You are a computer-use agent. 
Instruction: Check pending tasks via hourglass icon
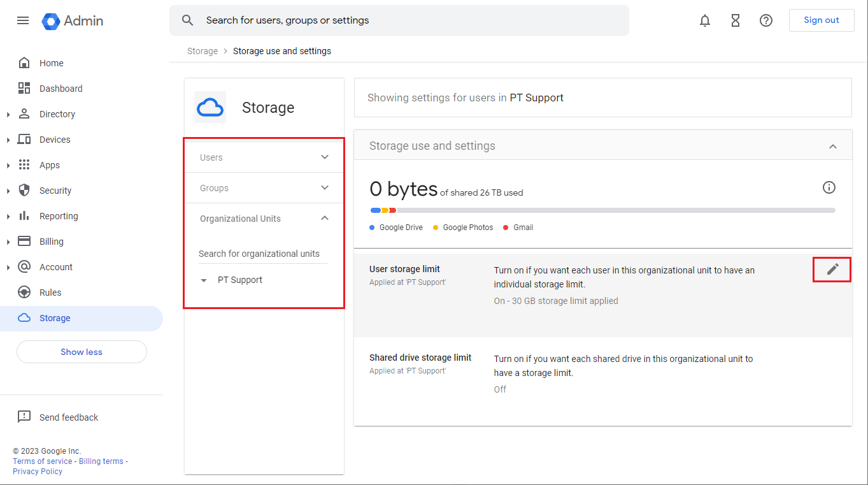[x=736, y=20]
